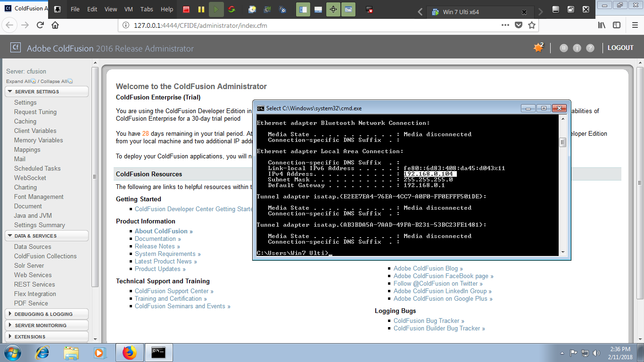Click the full-screen fit icon in VM toolbar
This screenshot has width=644, height=362.
coord(333,9)
